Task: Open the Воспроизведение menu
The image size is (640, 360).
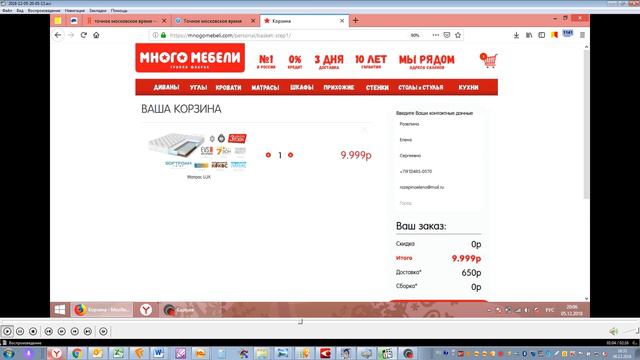Action: (x=44, y=11)
